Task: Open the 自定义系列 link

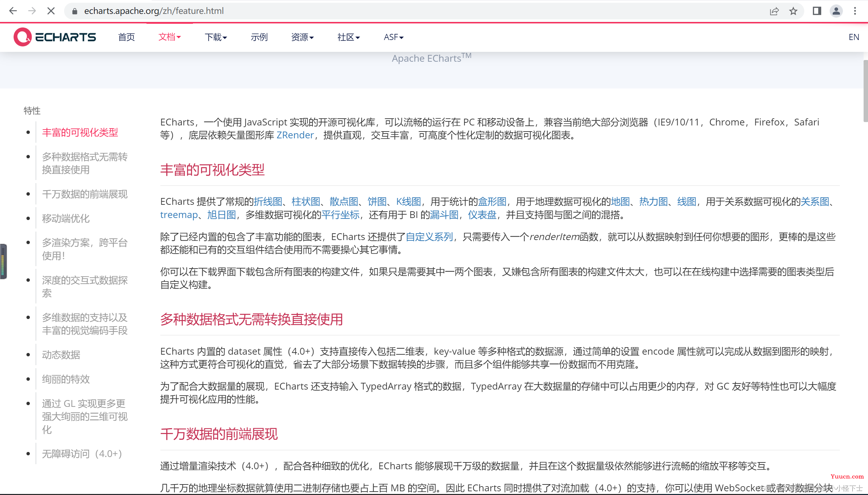Action: (429, 237)
